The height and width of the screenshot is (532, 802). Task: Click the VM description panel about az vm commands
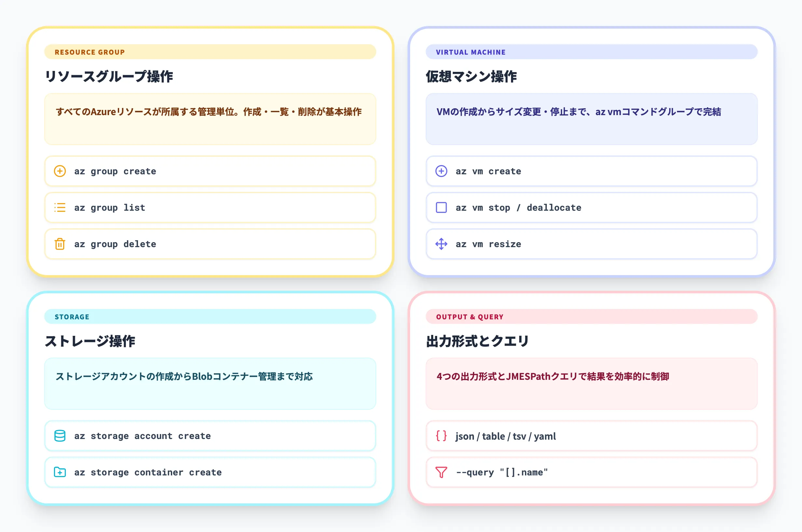tap(591, 119)
